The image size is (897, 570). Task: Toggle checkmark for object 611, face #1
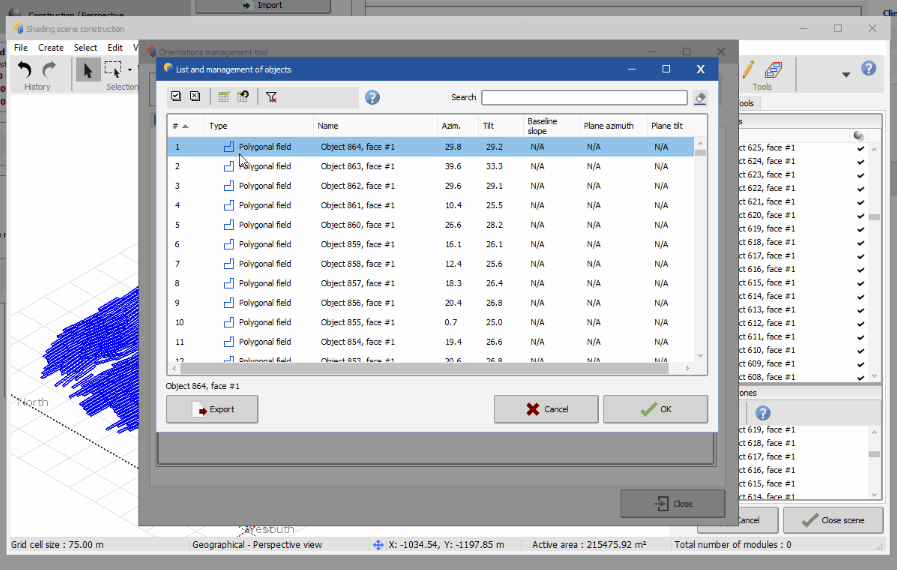860,337
